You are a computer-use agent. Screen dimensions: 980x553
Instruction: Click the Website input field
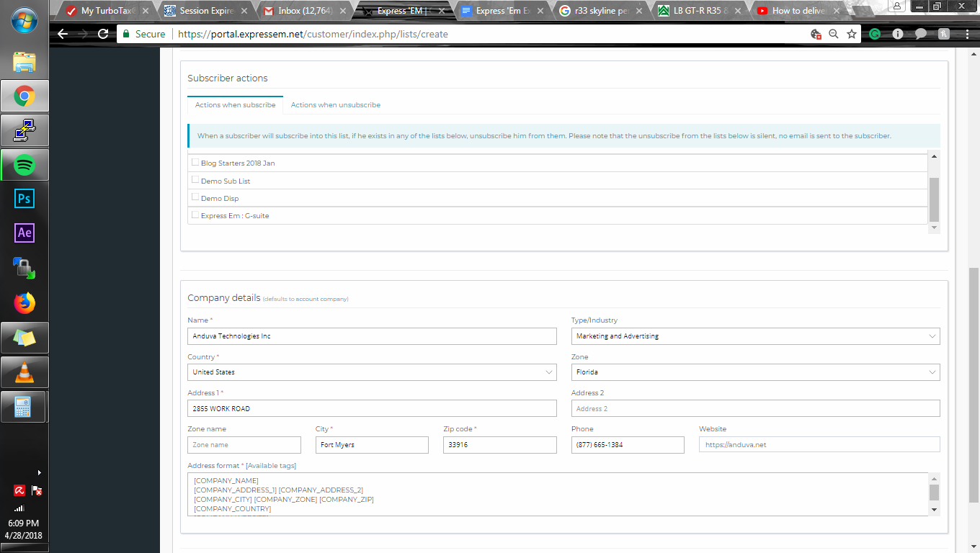[x=819, y=445]
